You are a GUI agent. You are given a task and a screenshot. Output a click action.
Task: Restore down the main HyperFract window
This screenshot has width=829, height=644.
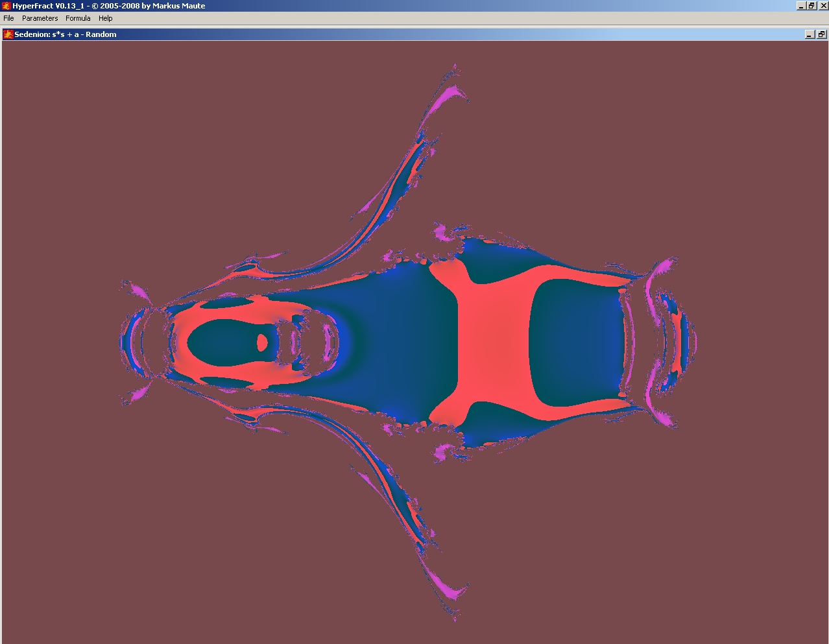(811, 6)
